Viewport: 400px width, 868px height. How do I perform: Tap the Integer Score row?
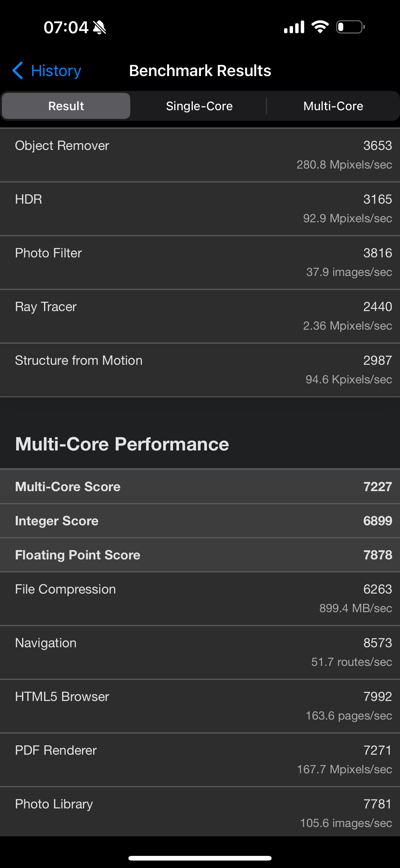[x=200, y=521]
